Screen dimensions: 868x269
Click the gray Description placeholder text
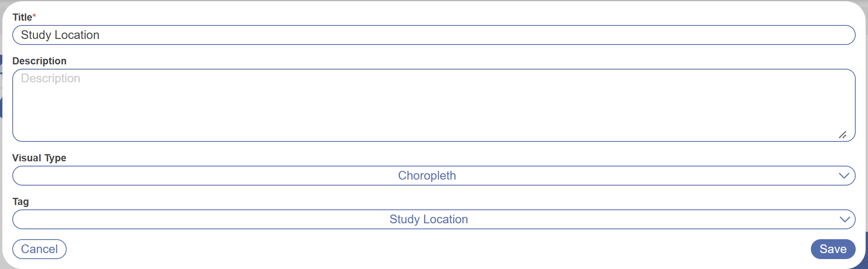click(x=50, y=78)
